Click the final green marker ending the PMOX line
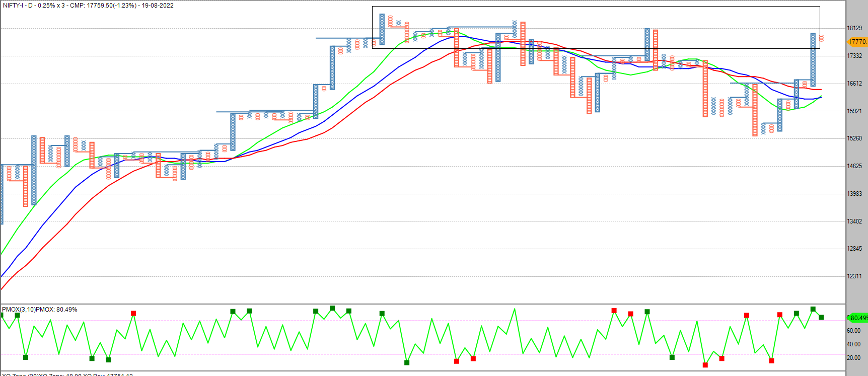The image size is (868, 376). pos(821,317)
